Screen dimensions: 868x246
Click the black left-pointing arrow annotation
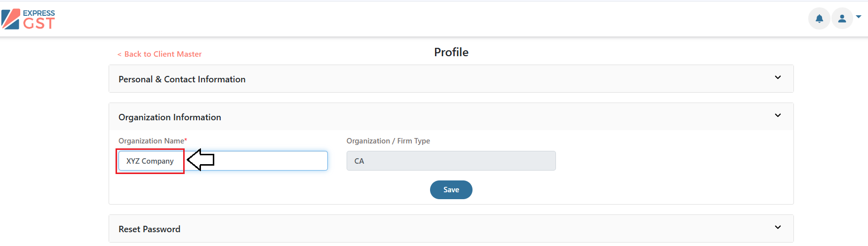[x=200, y=160]
